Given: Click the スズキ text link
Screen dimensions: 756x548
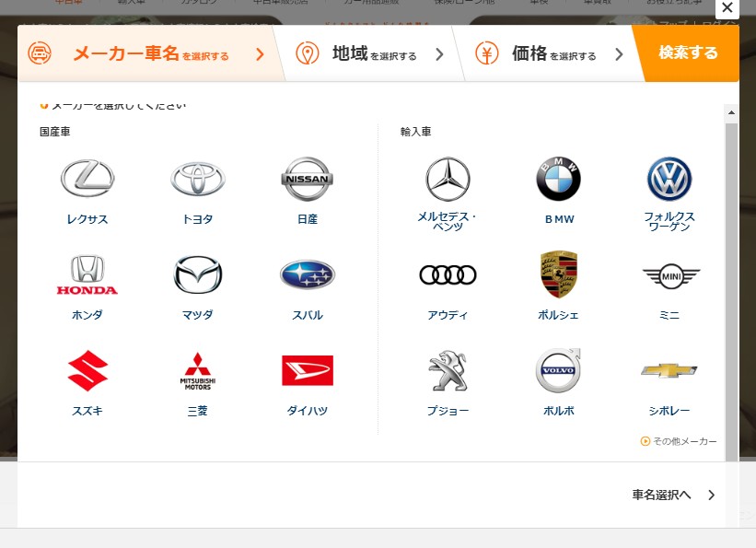Looking at the screenshot, I should [x=87, y=411].
